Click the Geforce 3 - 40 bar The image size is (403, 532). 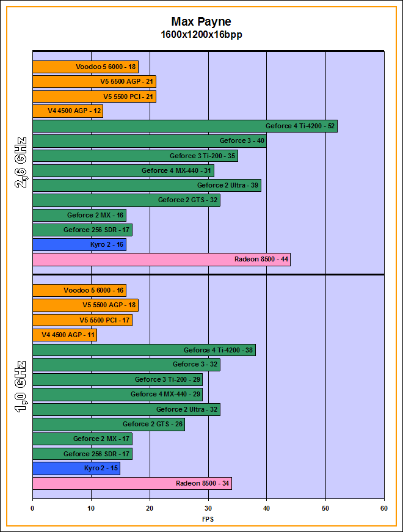(149, 141)
